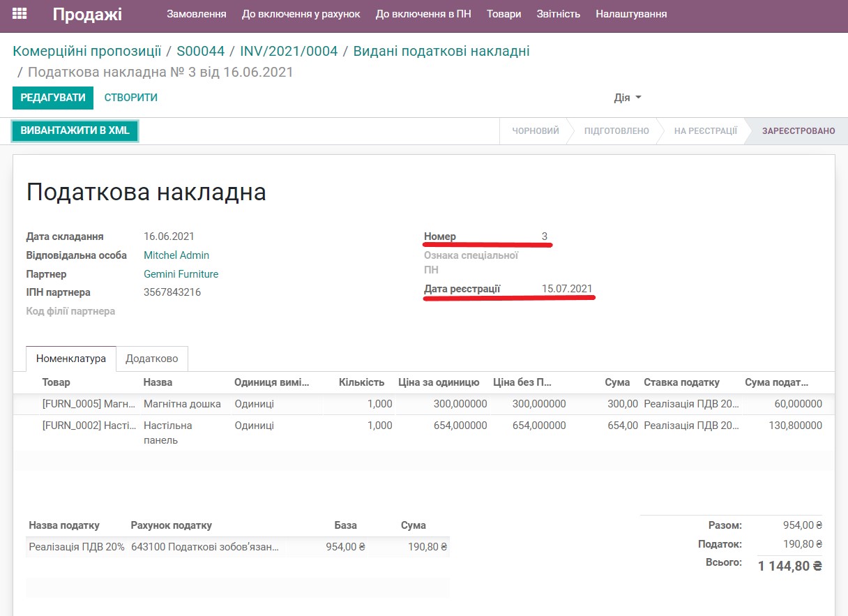Click ВИВАНТАЖИТИ В XML button

pos(75,130)
